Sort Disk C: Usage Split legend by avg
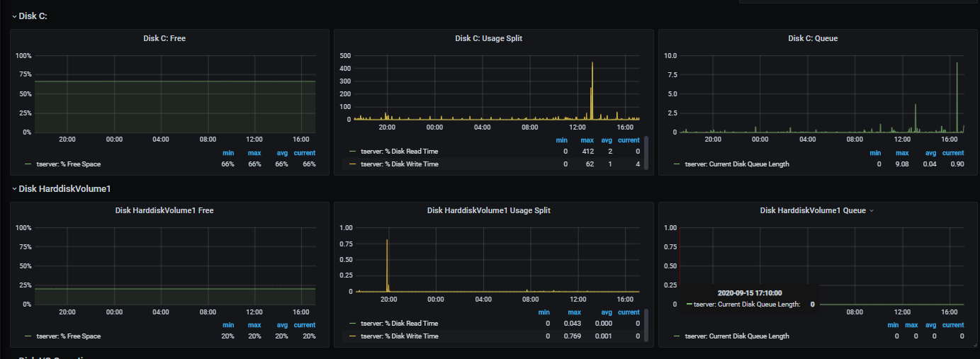980x359 pixels. click(x=607, y=140)
